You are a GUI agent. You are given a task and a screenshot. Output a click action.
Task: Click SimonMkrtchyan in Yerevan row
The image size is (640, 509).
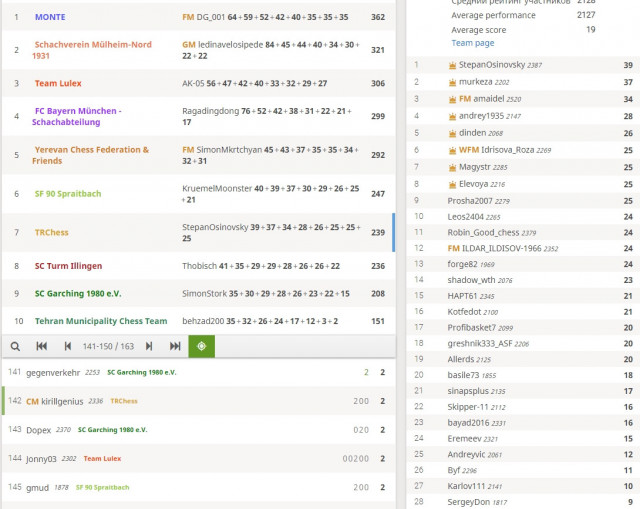(229, 150)
